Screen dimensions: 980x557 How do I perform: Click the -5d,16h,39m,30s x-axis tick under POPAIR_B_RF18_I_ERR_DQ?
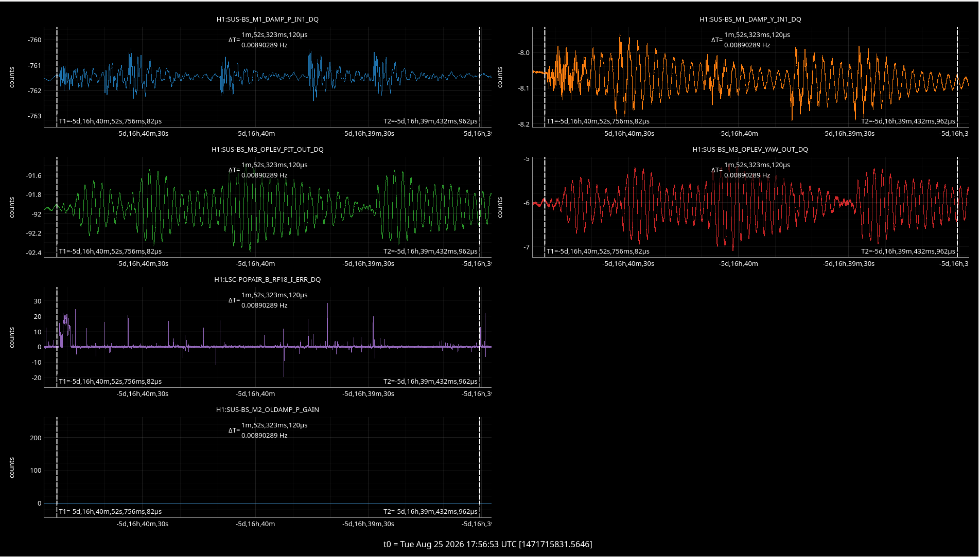pyautogui.click(x=369, y=394)
